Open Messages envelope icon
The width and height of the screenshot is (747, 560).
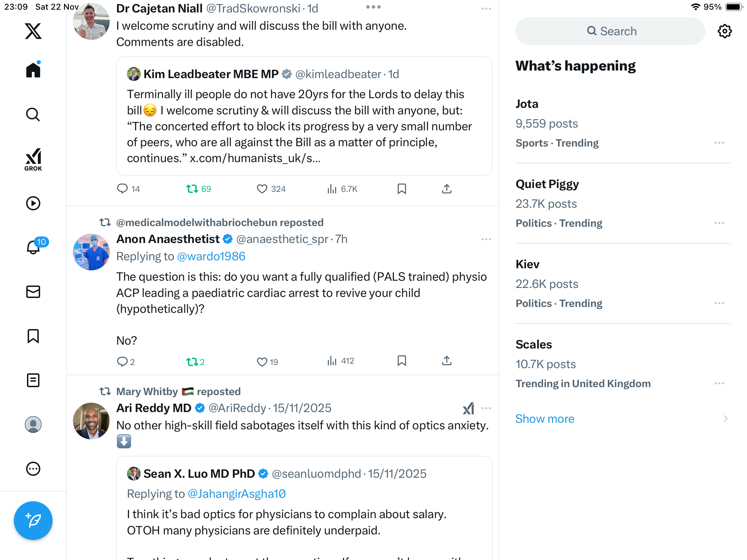33,292
